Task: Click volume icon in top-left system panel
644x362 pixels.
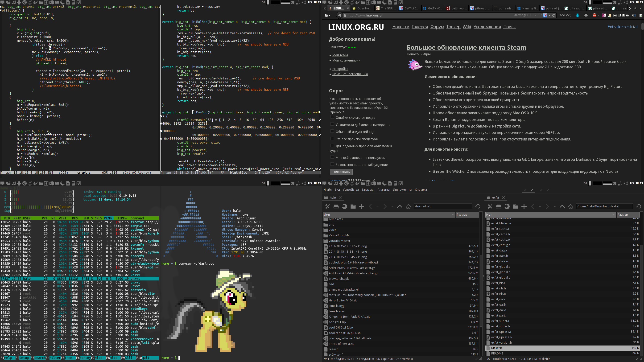Action: click(304, 2)
